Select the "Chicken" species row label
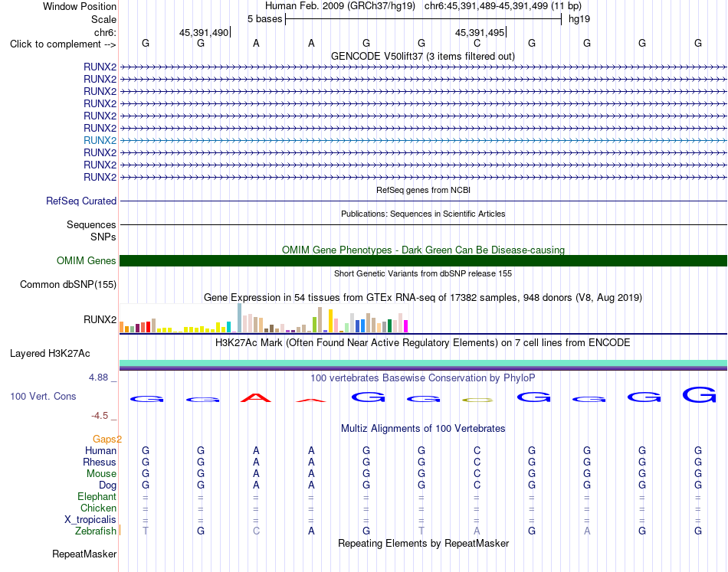Screen dimensions: 728x572 point(98,508)
